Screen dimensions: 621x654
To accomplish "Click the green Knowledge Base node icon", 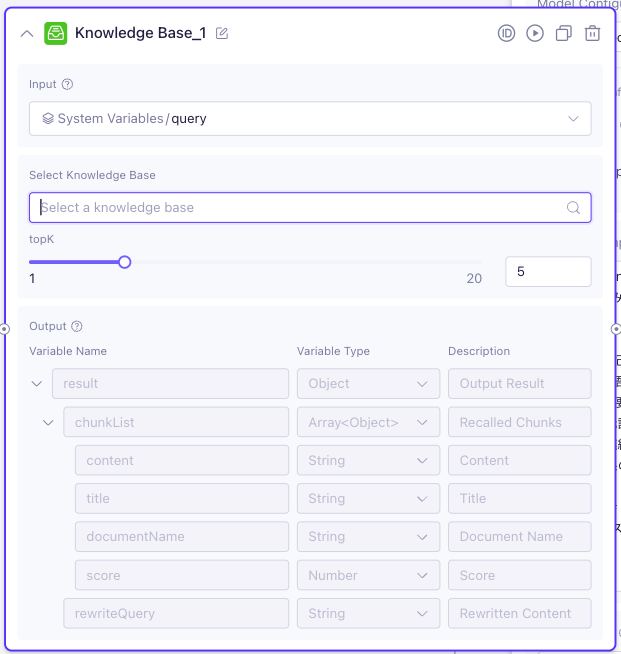I will 56,33.
